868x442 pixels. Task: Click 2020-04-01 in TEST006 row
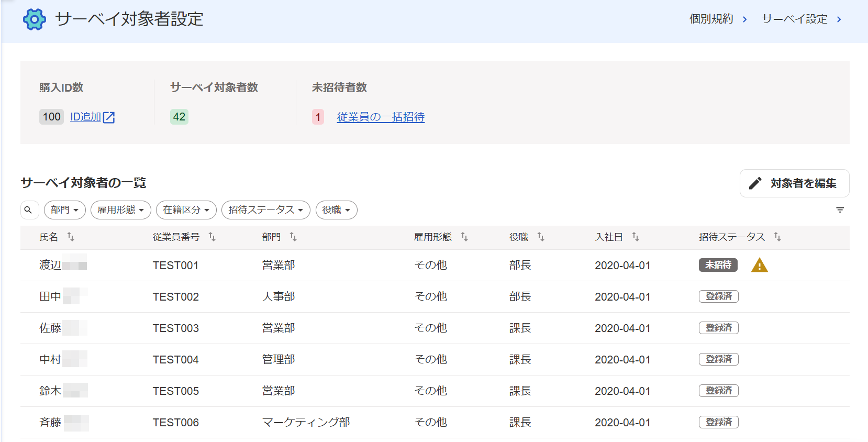[x=622, y=423]
